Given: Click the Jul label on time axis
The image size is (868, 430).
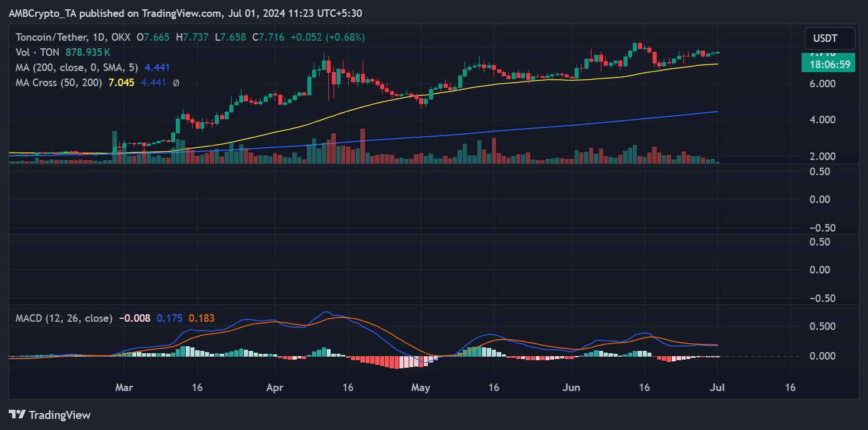Looking at the screenshot, I should (717, 386).
